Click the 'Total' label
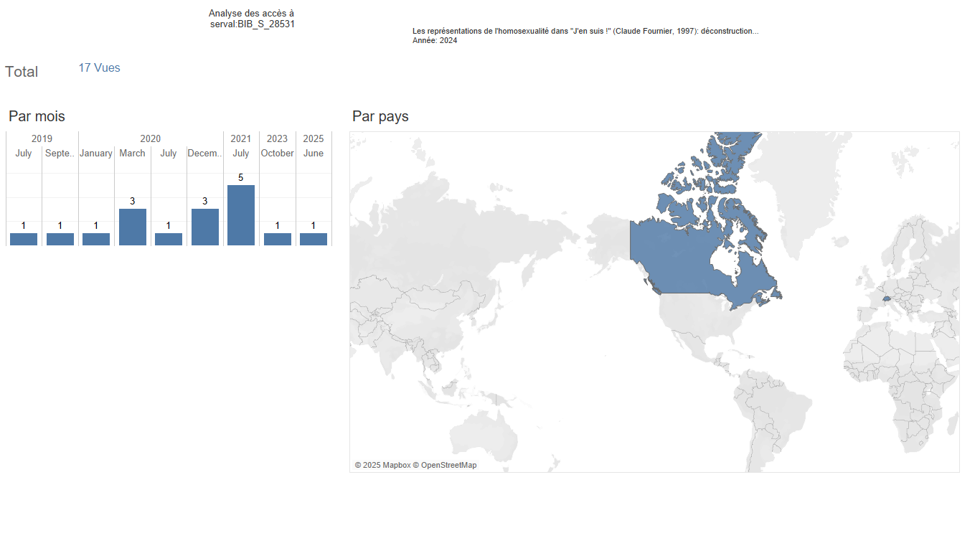980x551 pixels. [x=22, y=72]
